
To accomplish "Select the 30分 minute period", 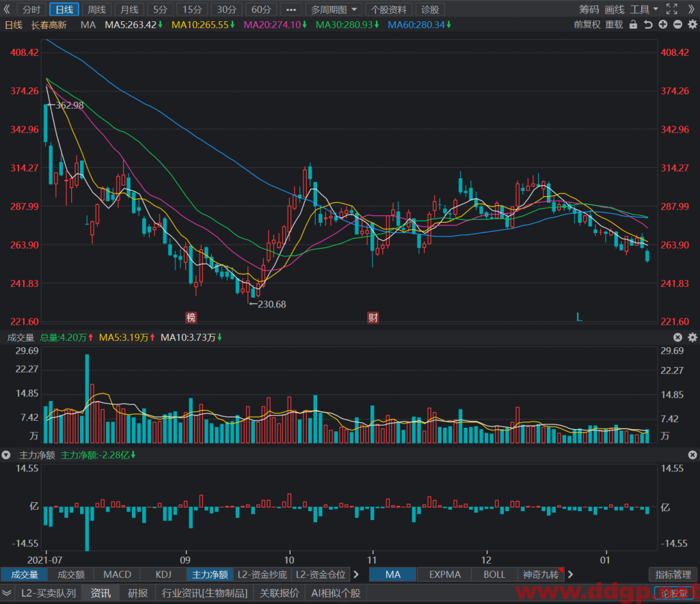I will tap(226, 10).
